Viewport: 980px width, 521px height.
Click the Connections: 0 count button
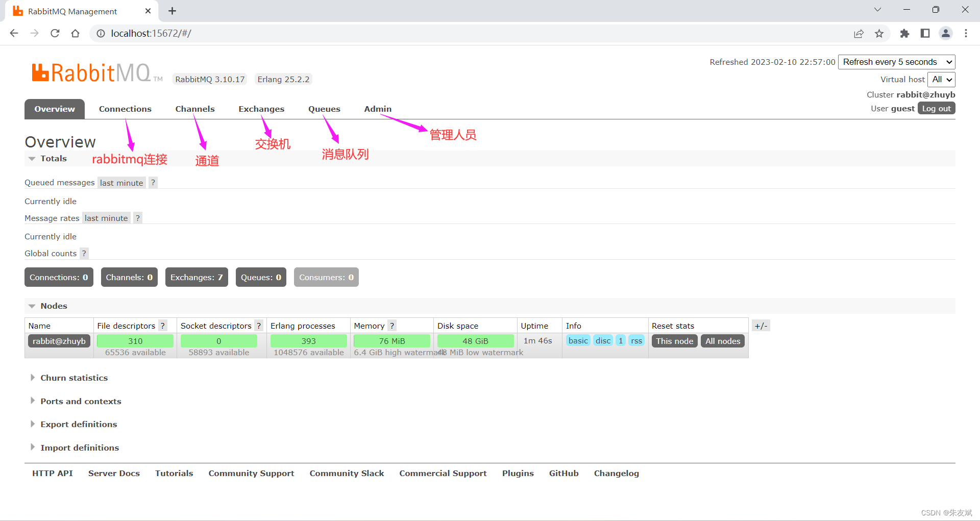59,277
